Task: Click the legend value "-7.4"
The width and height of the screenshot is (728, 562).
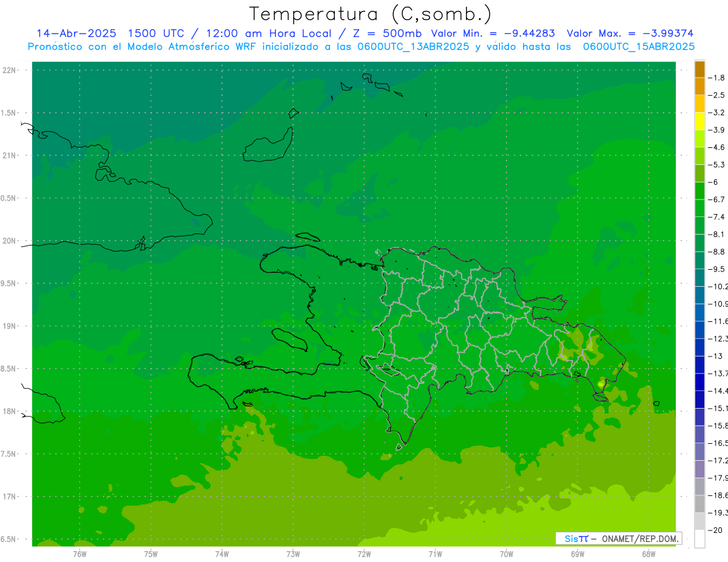Action: pos(716,216)
